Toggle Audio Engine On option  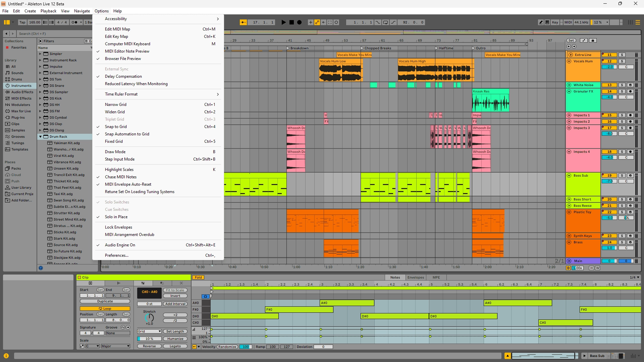pos(158,245)
